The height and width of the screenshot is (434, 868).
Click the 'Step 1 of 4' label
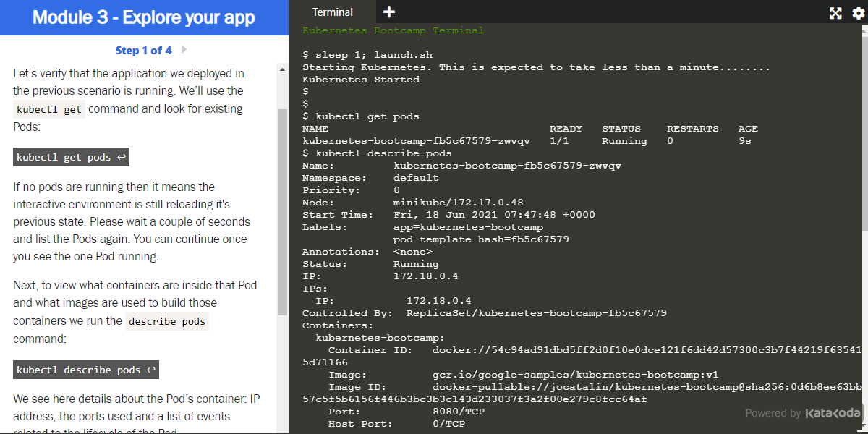click(143, 50)
